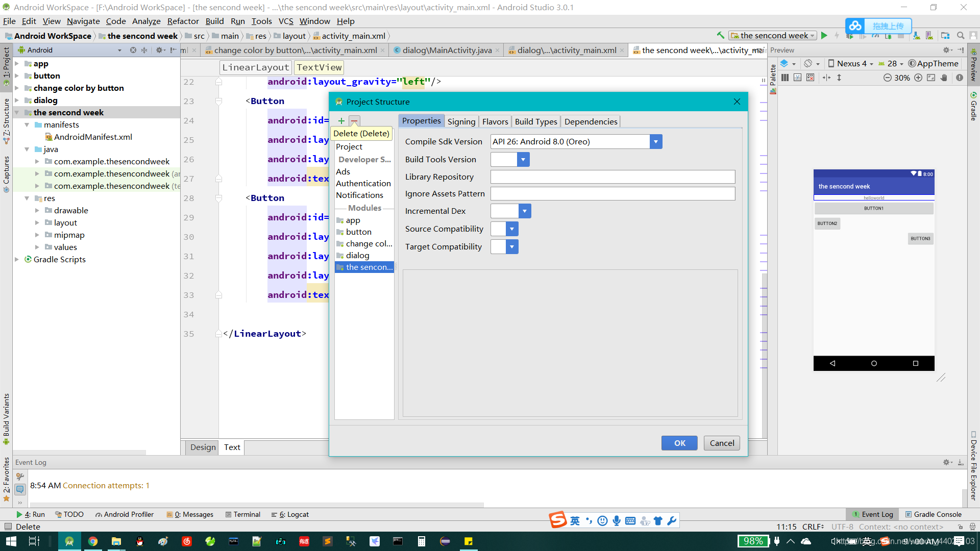Click the design surface layers icon
This screenshot has height=551, width=980.
[x=785, y=63]
